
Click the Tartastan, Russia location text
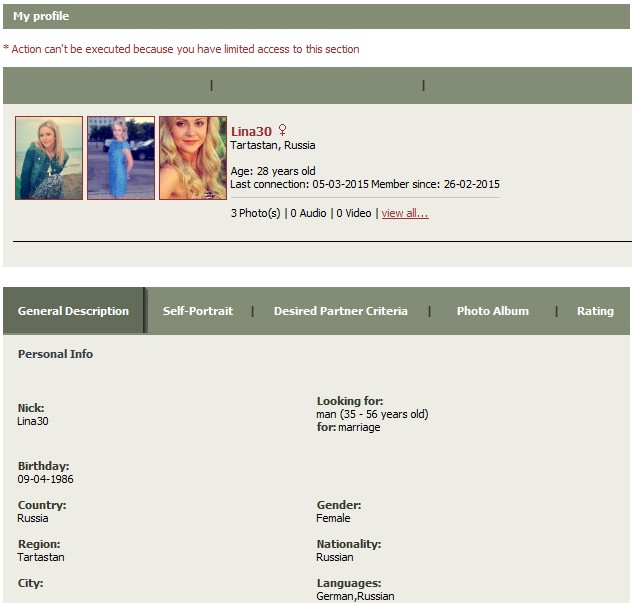tap(273, 145)
